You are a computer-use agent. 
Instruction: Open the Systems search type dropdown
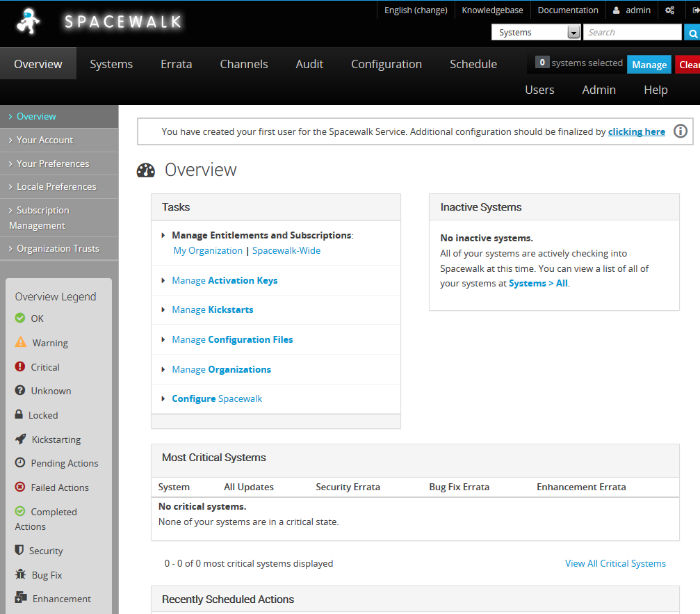pyautogui.click(x=536, y=32)
